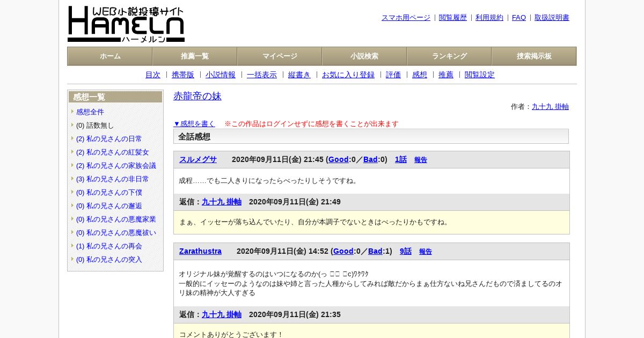This screenshot has width=644, height=338.
Task: Vote Good on スルメグサ's comment
Action: pyautogui.click(x=339, y=159)
